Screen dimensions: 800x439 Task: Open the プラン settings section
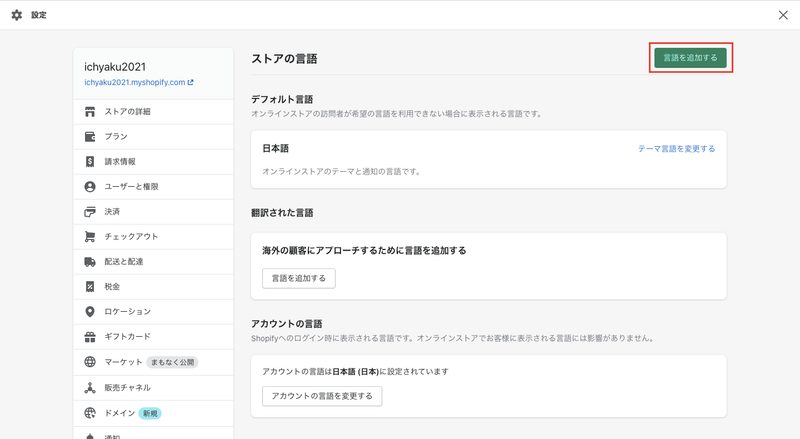pos(154,136)
